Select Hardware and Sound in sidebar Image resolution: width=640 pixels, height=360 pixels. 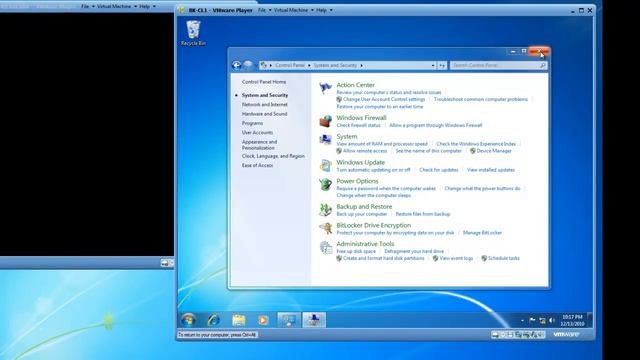coord(264,114)
